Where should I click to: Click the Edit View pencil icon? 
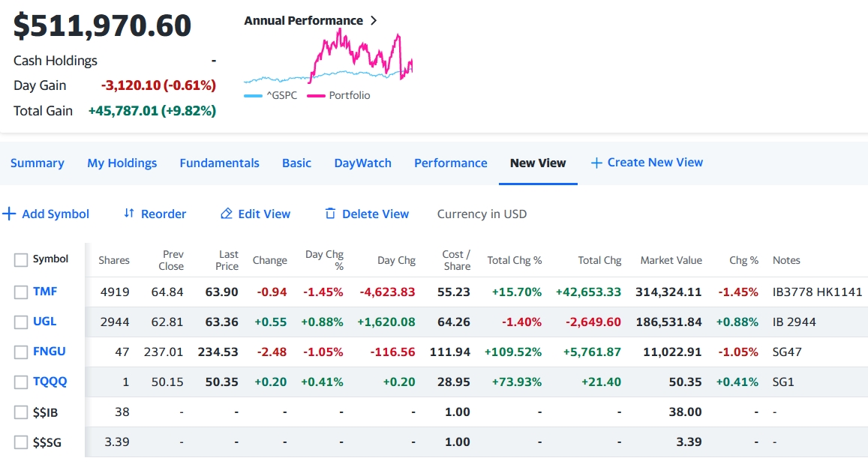(227, 214)
